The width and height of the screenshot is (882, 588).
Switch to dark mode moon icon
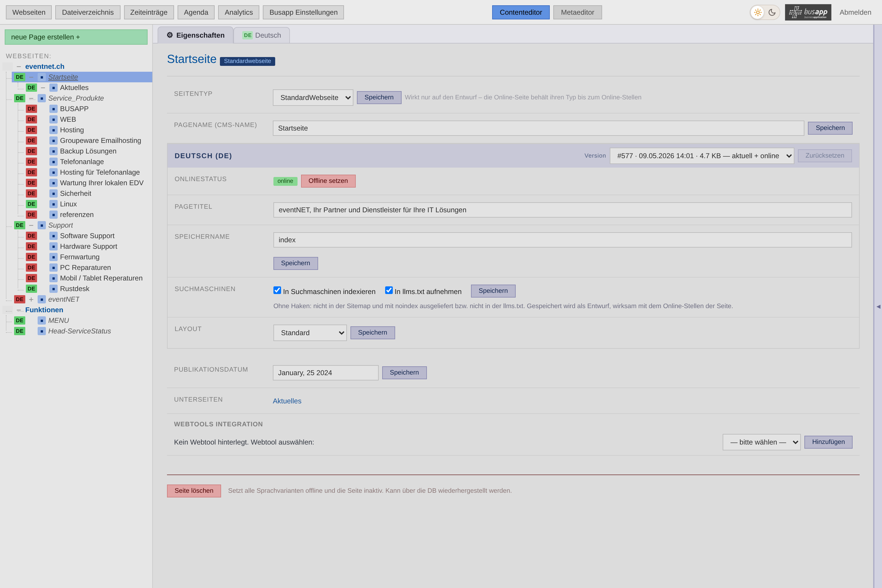(772, 12)
